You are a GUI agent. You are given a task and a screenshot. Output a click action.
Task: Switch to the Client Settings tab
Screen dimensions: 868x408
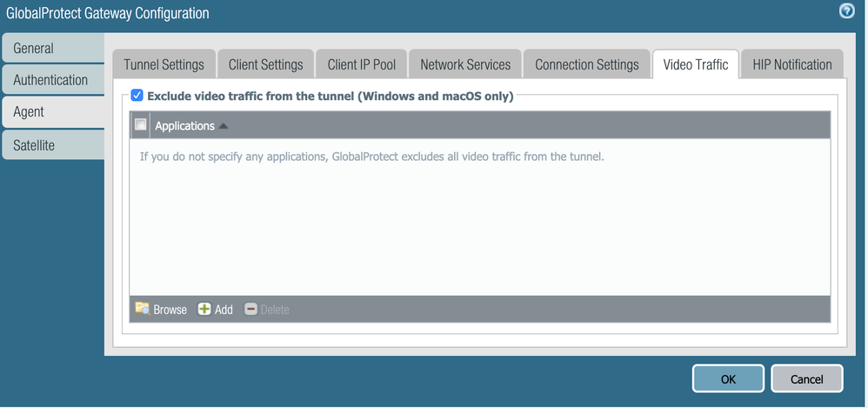point(266,64)
